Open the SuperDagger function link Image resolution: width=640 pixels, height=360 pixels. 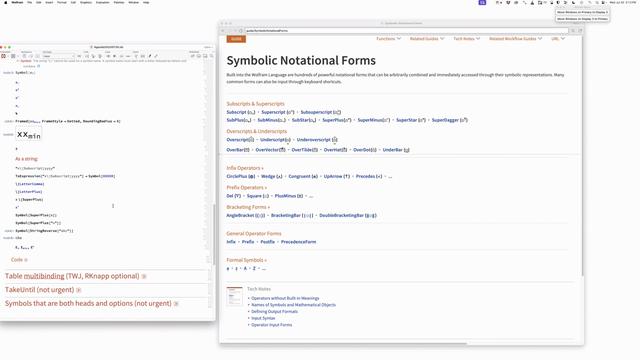pos(450,120)
